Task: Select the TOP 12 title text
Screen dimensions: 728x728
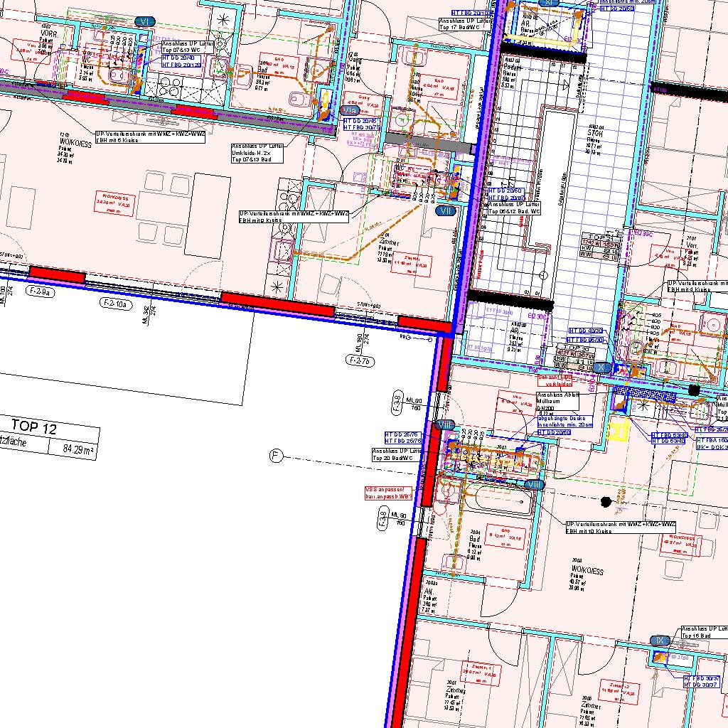Action: point(34,427)
